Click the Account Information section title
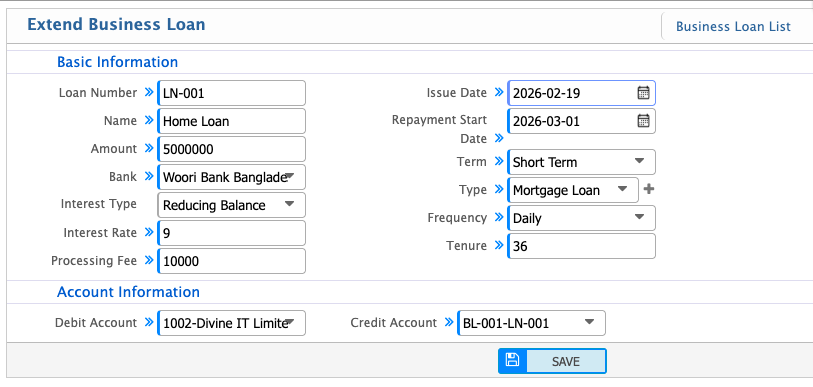 coord(128,292)
